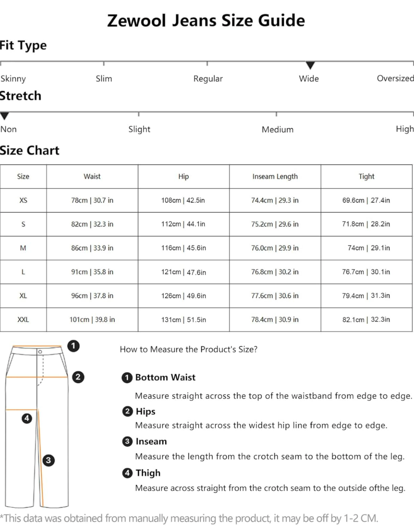Click the Fit Type triangle marker above Wide
The height and width of the screenshot is (532, 414).
(310, 65)
